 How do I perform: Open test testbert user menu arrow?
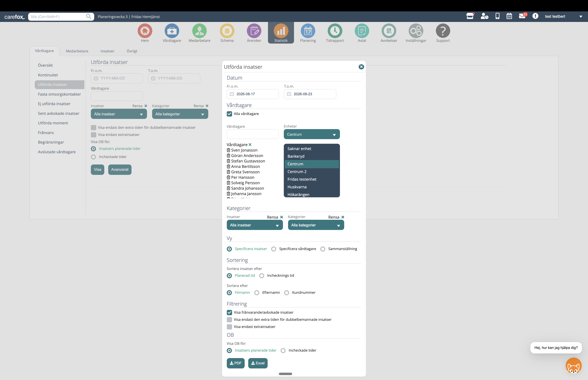[x=581, y=16]
